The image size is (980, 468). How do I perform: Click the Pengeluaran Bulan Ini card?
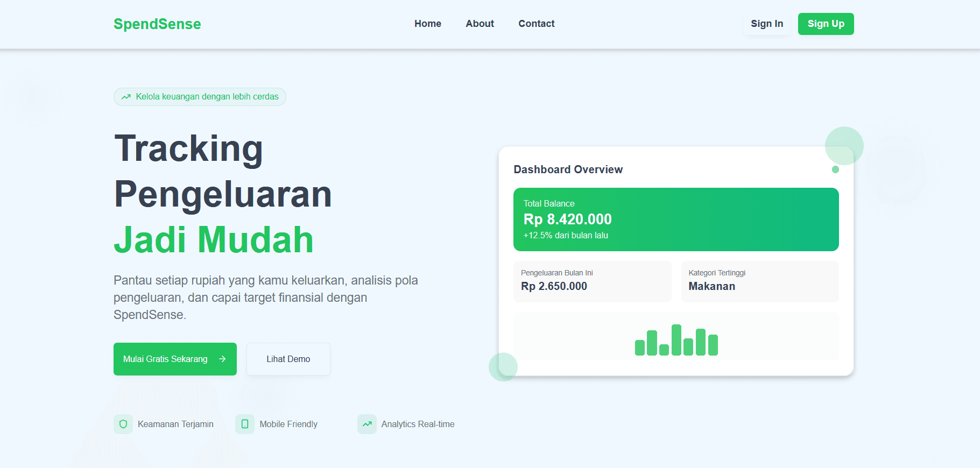coord(592,281)
